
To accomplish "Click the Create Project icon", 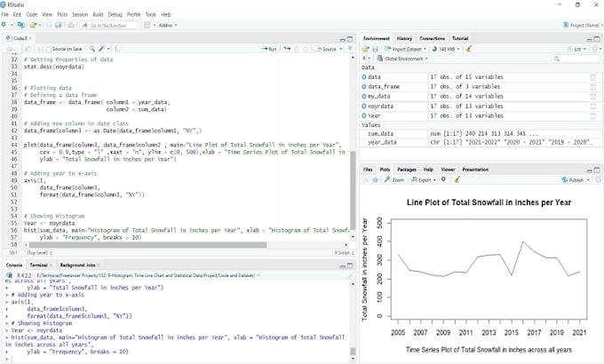I will [x=20, y=25].
